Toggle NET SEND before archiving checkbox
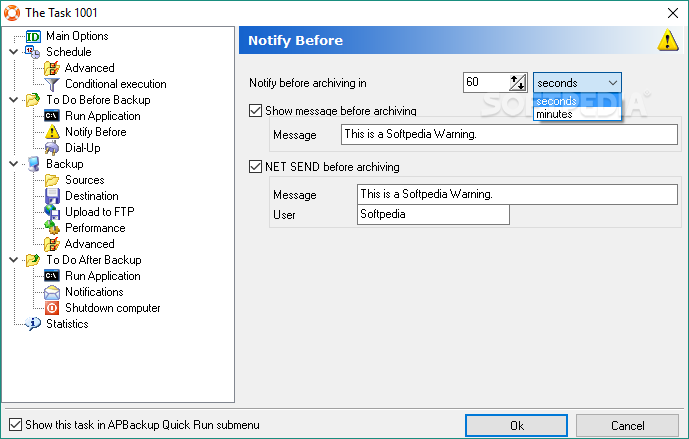 255,167
